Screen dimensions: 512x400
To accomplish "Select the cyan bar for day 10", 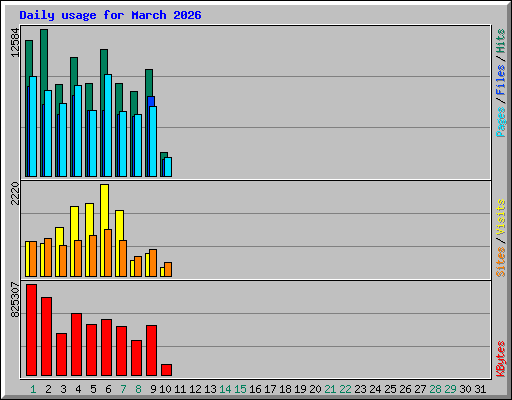I will pos(168,167).
